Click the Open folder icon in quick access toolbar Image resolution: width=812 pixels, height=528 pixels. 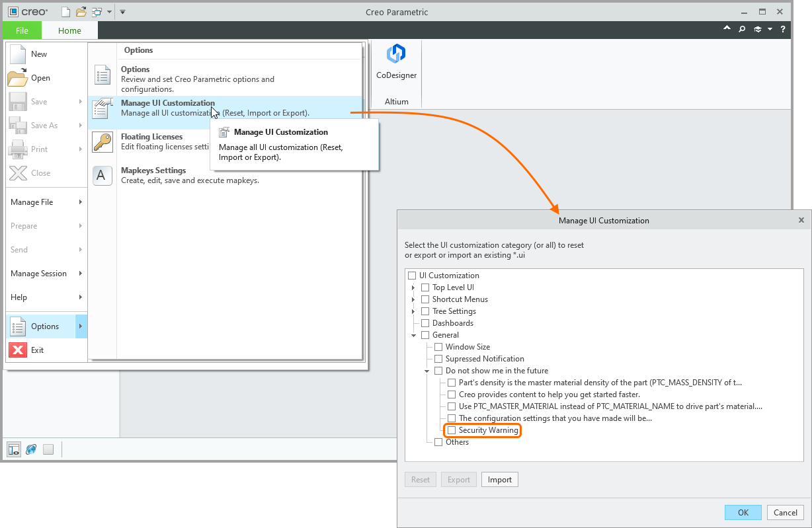[x=81, y=12]
